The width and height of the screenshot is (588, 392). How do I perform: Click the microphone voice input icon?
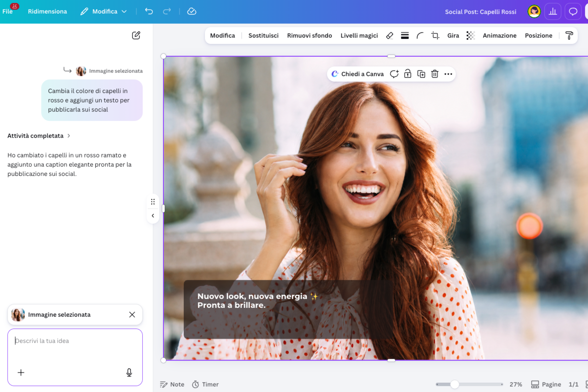129,372
